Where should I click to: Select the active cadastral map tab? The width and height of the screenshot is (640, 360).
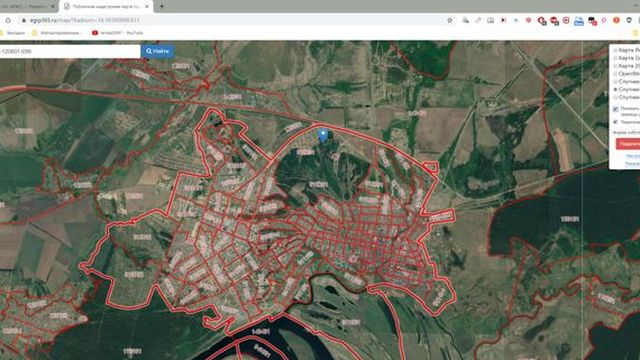pos(105,7)
